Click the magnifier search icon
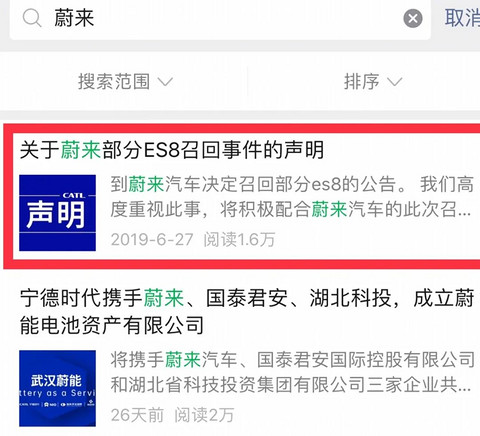The height and width of the screenshot is (436, 480). click(32, 18)
